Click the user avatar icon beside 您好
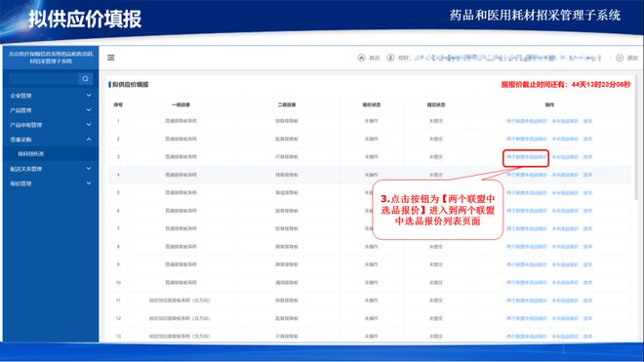This screenshot has height=362, width=644. click(390, 58)
